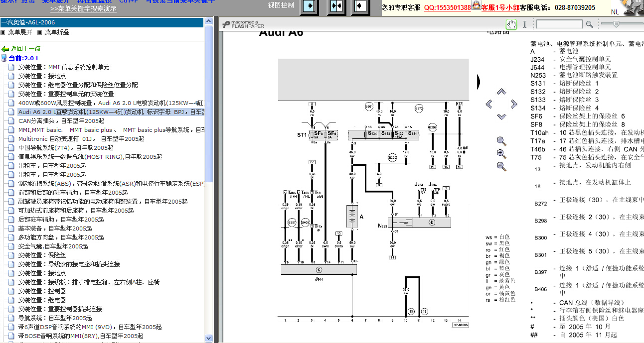The image size is (644, 343).
Task: Open 基本装备，自车型年2005起
Action: [x=55, y=229]
